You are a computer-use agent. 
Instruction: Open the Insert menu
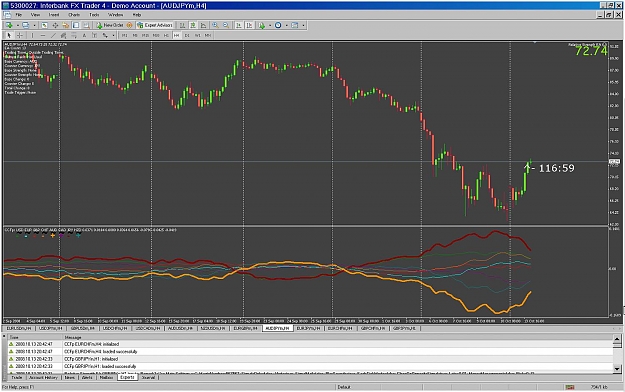pos(54,15)
